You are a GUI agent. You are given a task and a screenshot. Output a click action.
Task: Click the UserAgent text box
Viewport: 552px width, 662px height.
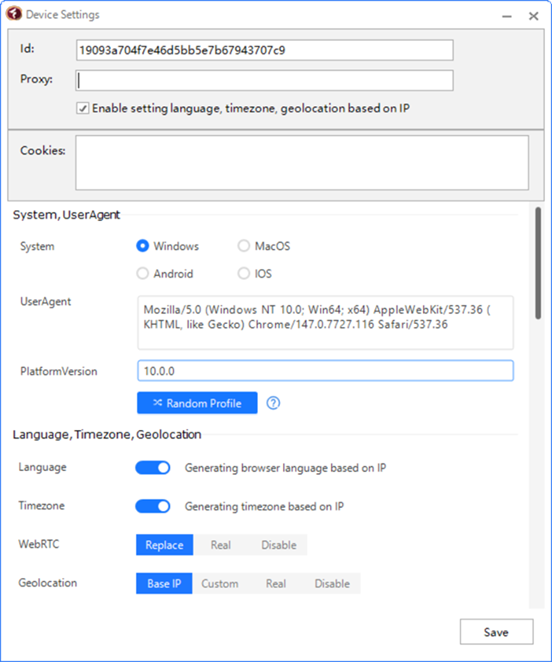(325, 323)
